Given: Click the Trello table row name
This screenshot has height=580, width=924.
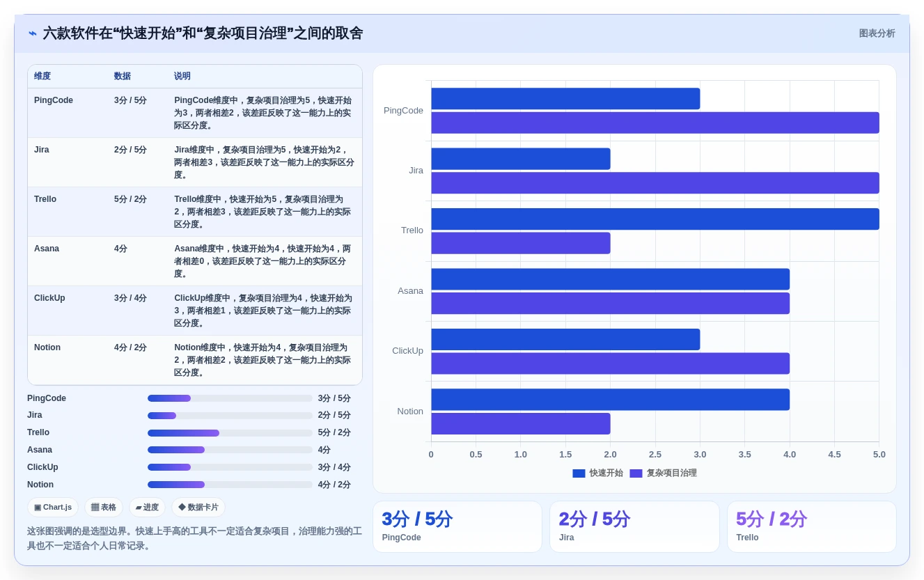Looking at the screenshot, I should pos(45,199).
